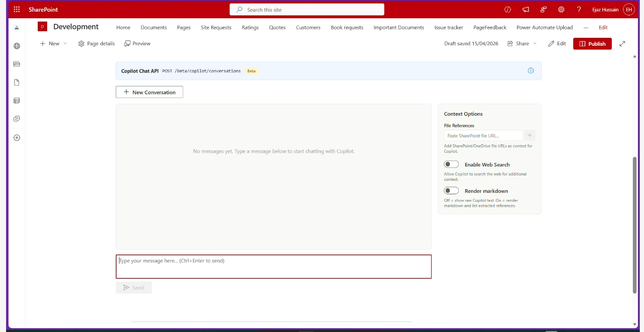The height and width of the screenshot is (332, 644).
Task: Open the app launcher waffle icon
Action: (x=17, y=9)
